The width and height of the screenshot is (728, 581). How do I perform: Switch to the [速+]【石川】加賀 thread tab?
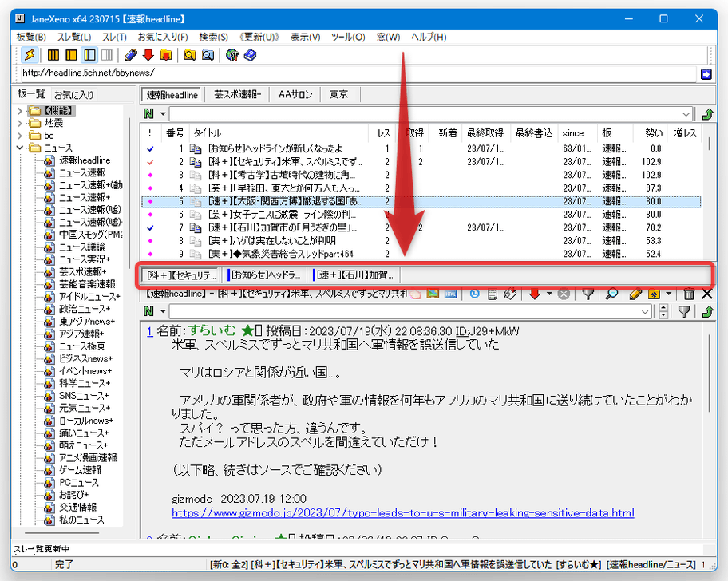355,275
